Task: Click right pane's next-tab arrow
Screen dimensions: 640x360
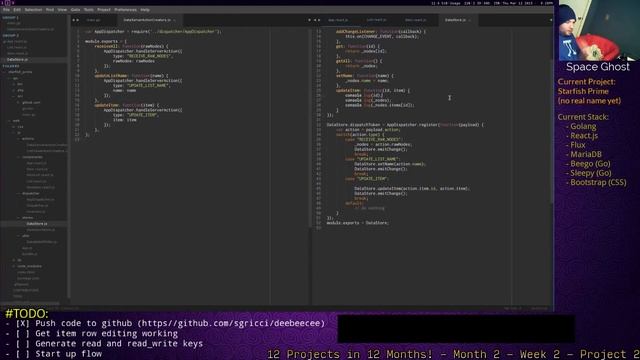Action: point(319,20)
